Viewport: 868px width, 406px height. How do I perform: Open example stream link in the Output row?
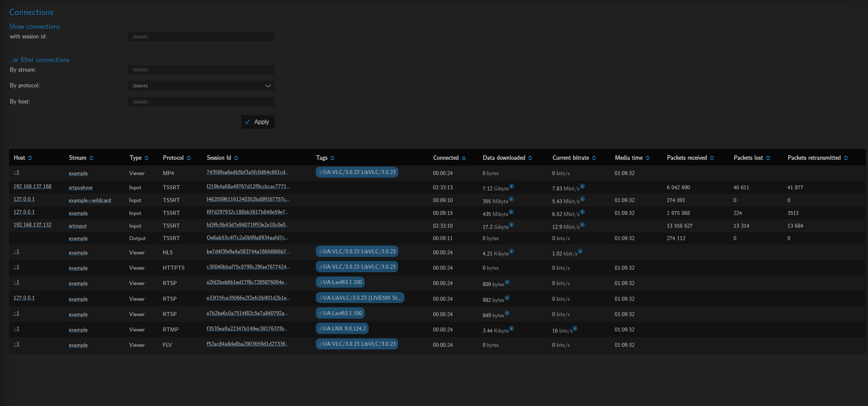78,239
